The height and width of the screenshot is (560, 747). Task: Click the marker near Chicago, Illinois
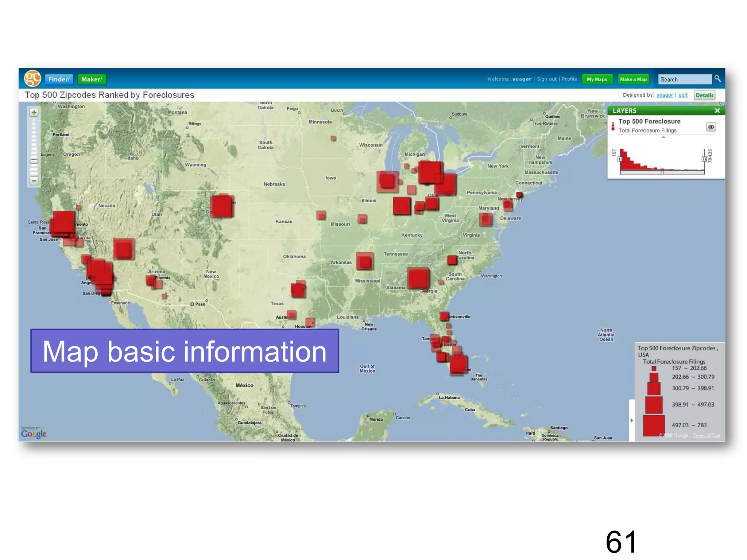click(x=387, y=181)
